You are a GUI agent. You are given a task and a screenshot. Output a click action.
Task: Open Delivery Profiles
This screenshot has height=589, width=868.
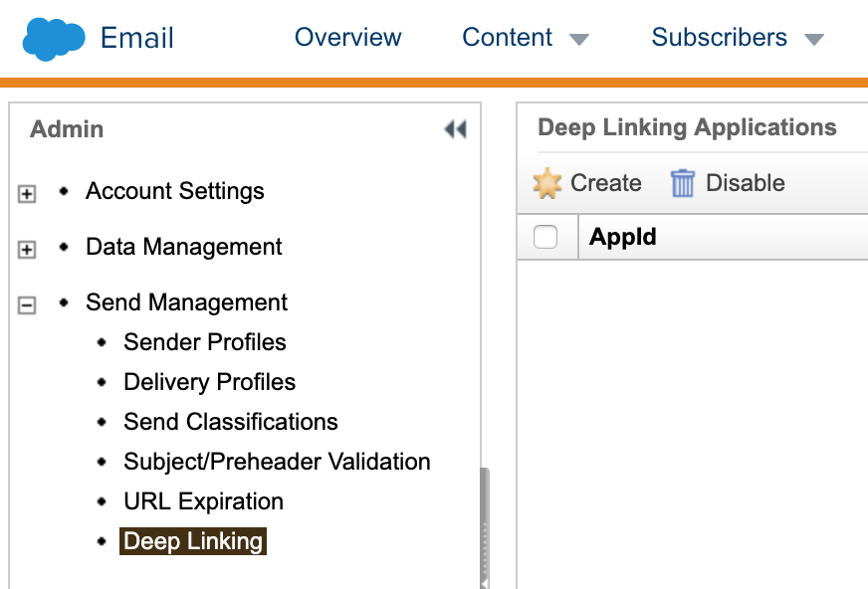209,382
